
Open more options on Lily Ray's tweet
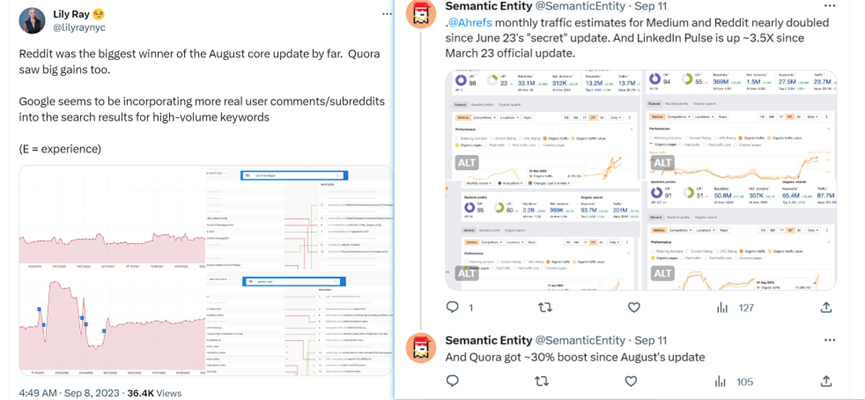[x=388, y=12]
